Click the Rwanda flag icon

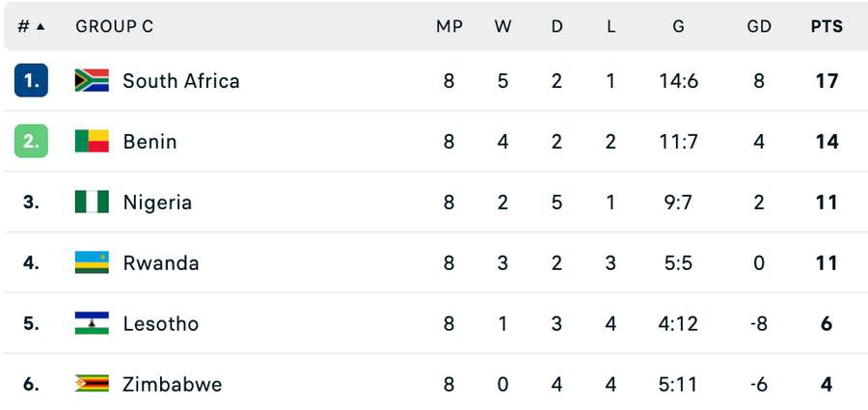tap(92, 262)
